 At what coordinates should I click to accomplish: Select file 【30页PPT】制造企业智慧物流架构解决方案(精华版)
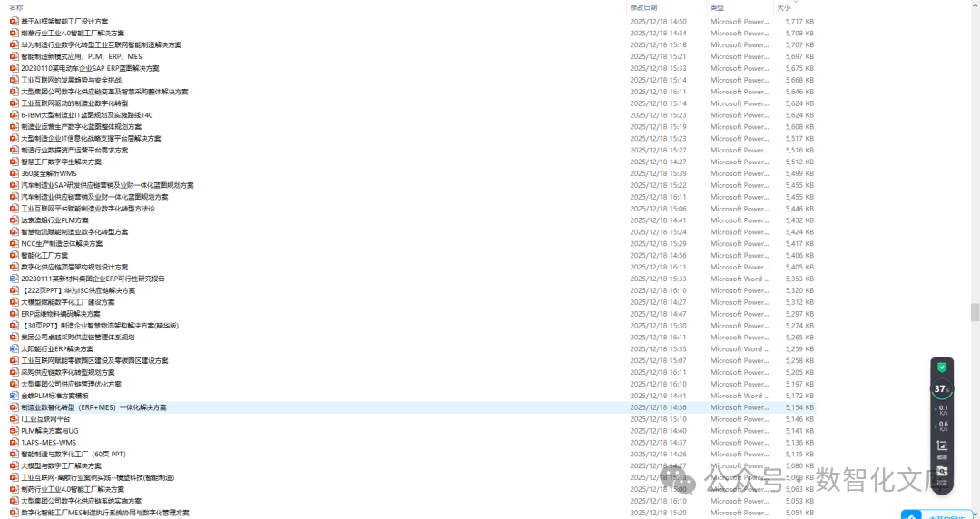click(100, 326)
